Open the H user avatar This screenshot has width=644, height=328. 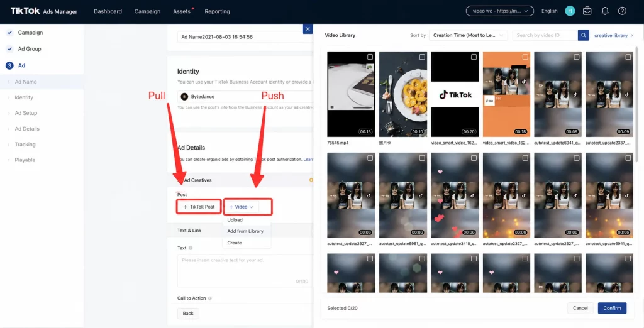pos(570,11)
